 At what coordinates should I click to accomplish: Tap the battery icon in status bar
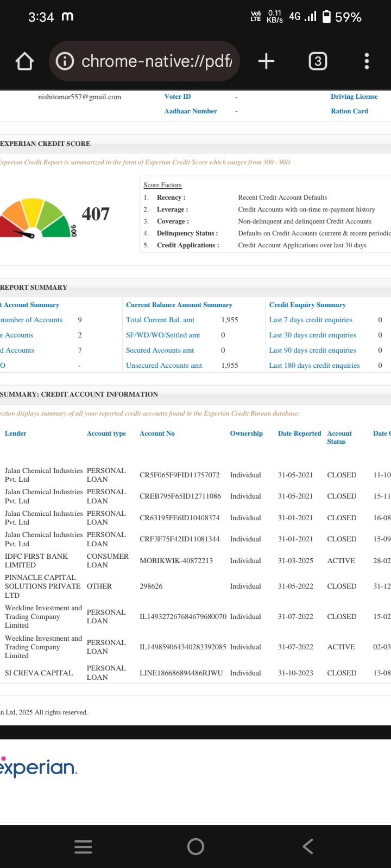326,17
